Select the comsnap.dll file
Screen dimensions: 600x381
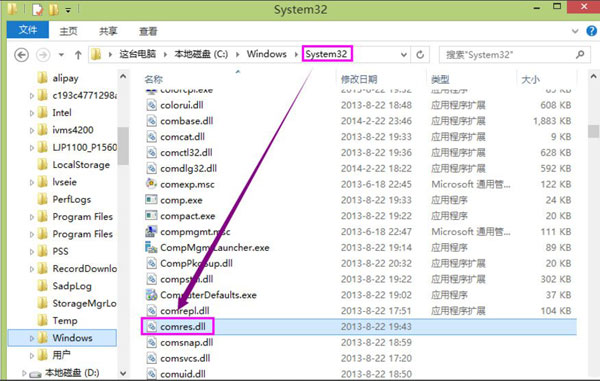(x=186, y=342)
